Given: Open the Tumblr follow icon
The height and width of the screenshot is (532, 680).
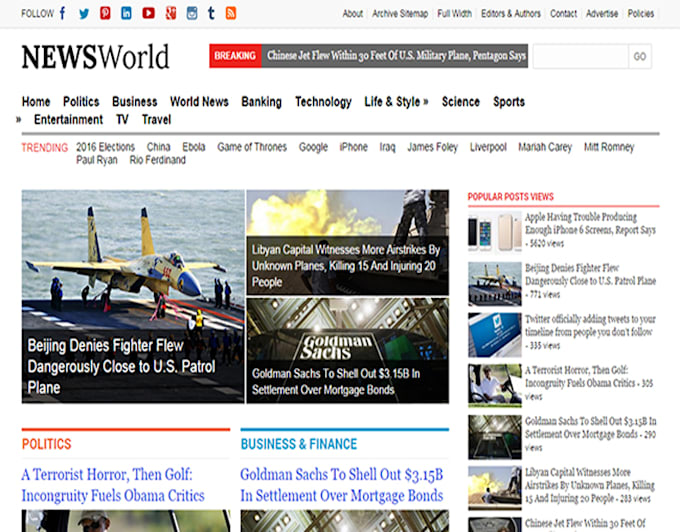Looking at the screenshot, I should pyautogui.click(x=211, y=13).
